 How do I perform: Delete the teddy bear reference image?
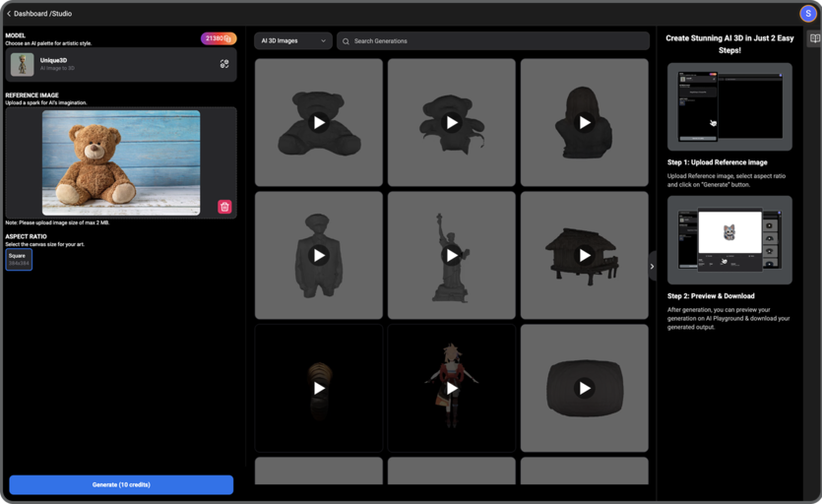(224, 207)
